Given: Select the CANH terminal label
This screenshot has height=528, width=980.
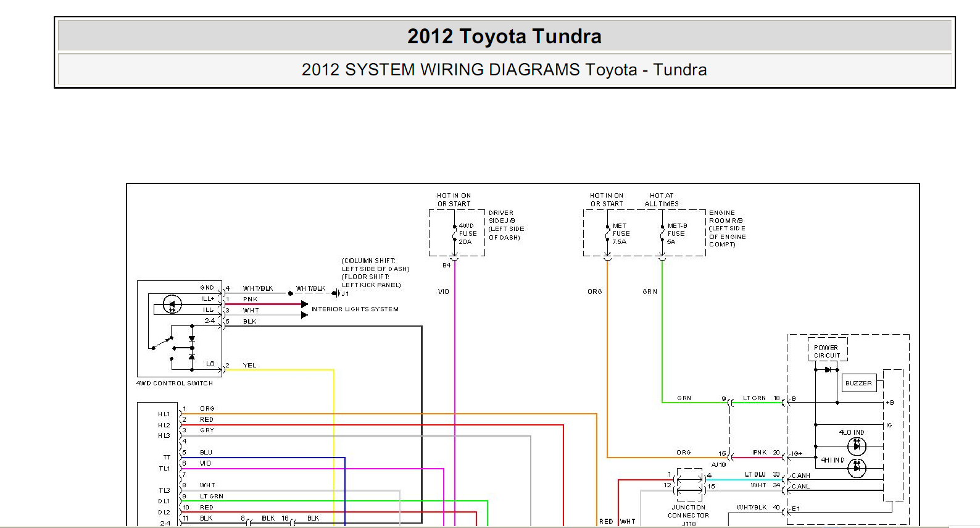Looking at the screenshot, I should click(801, 476).
